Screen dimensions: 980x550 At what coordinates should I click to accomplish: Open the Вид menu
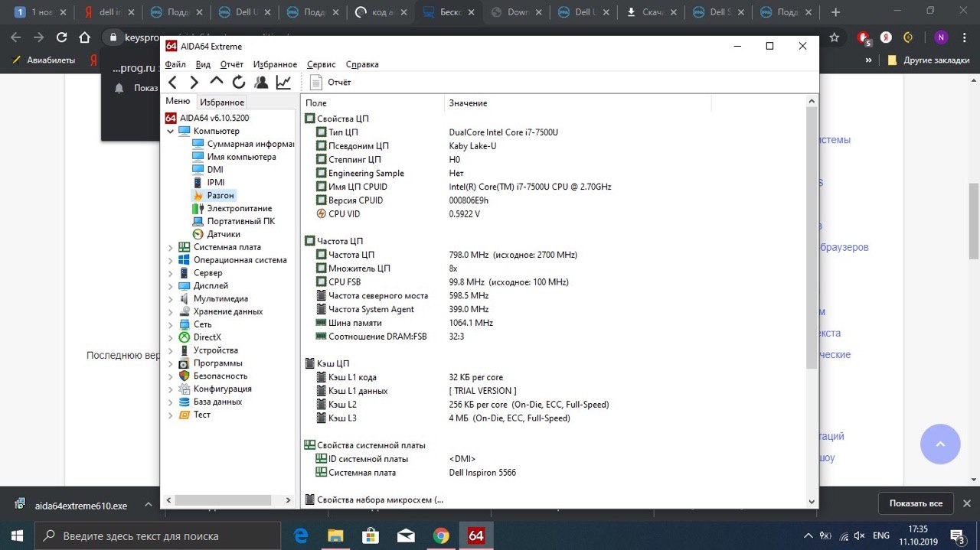203,65
